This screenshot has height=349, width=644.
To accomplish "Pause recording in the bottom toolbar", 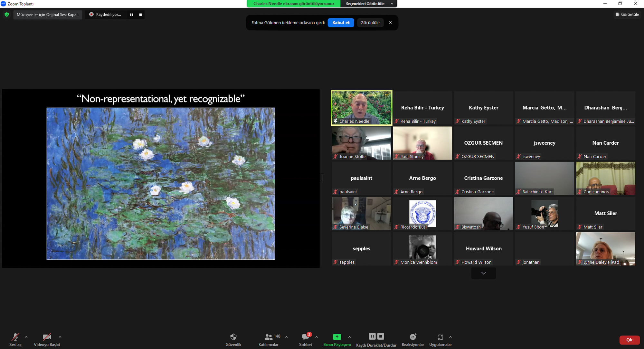I will tap(372, 336).
